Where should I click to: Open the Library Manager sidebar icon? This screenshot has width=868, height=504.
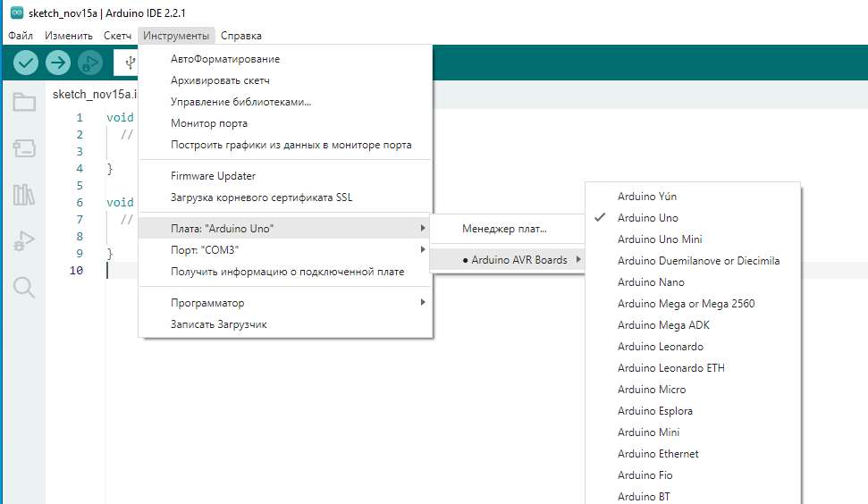coord(24,194)
